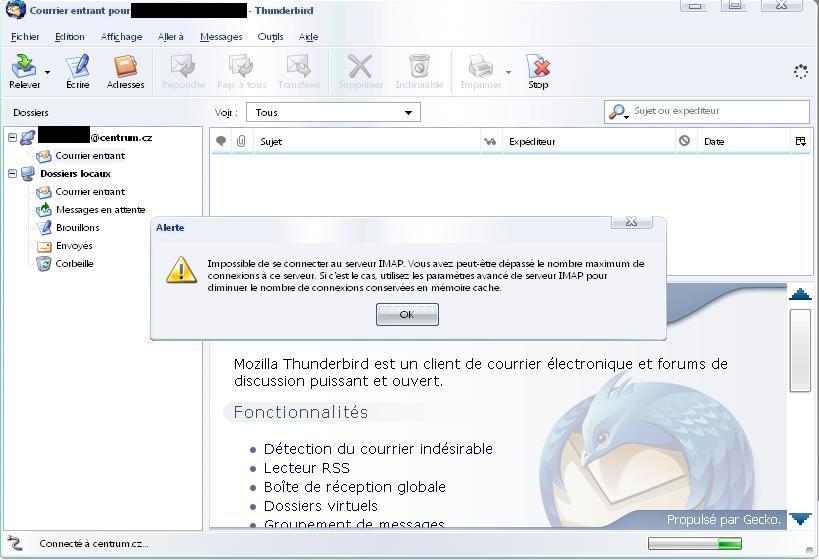Click the search magnifier dropdown icon
819x560 pixels.
[x=619, y=112]
